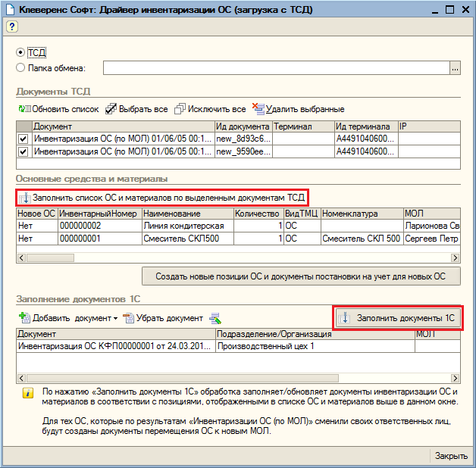Click the Папка обмена path input field

point(276,68)
